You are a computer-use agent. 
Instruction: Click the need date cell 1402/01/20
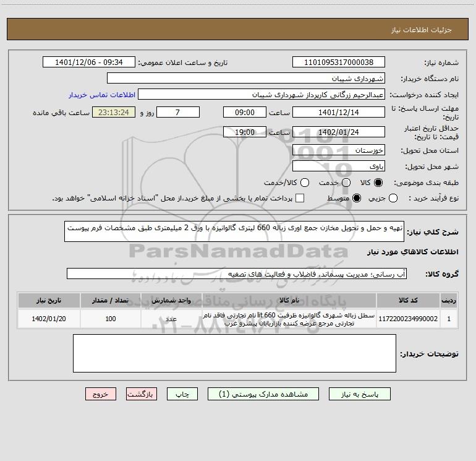point(49,319)
